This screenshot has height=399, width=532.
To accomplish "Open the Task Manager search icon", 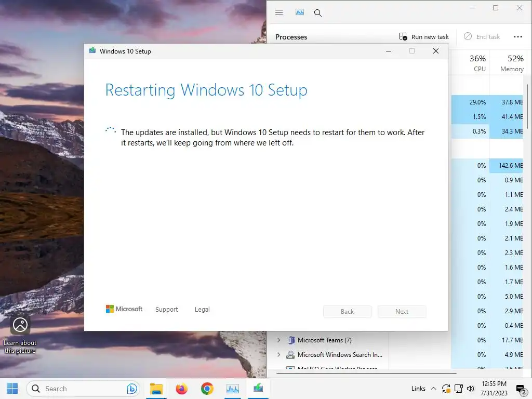I will [318, 13].
